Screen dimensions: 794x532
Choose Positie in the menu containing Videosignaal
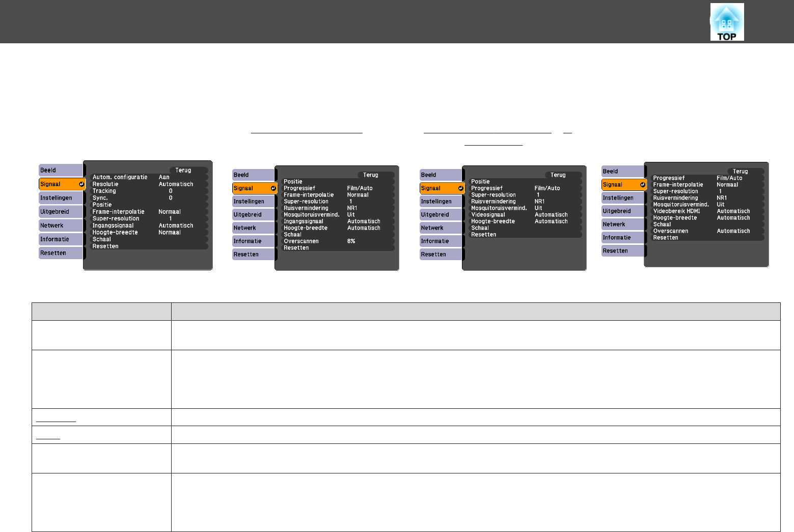tap(525, 182)
